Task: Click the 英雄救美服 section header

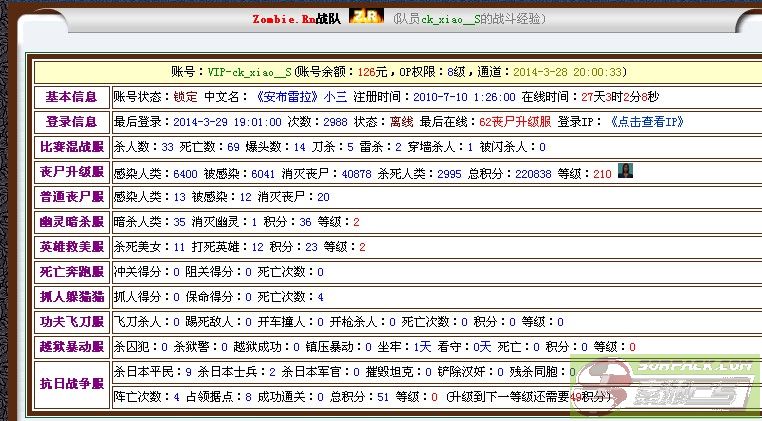Action: pyautogui.click(x=71, y=247)
